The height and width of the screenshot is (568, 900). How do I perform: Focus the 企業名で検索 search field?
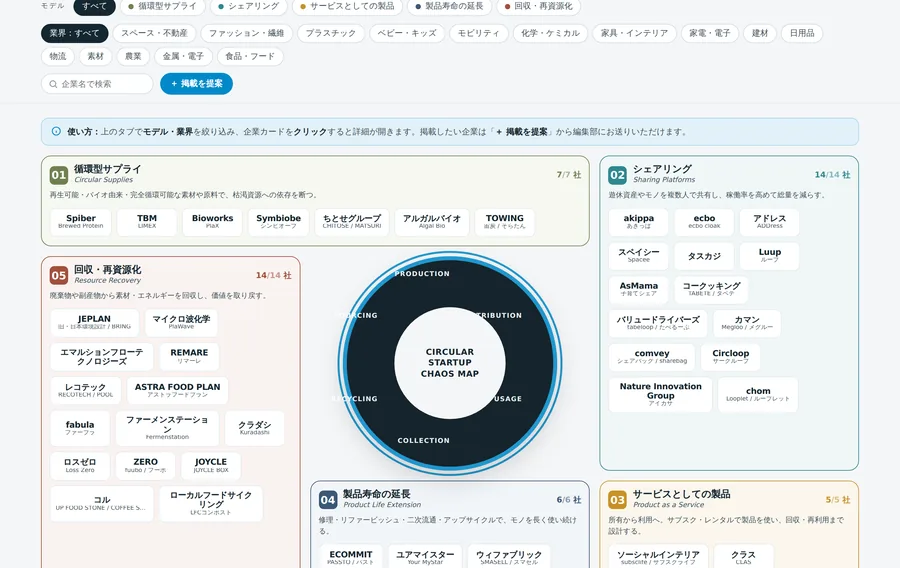[97, 84]
